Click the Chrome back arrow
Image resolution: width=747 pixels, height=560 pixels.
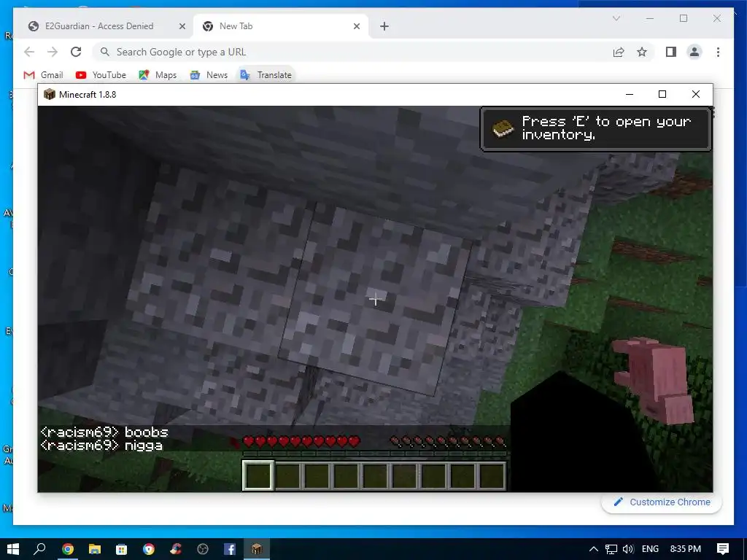29,52
